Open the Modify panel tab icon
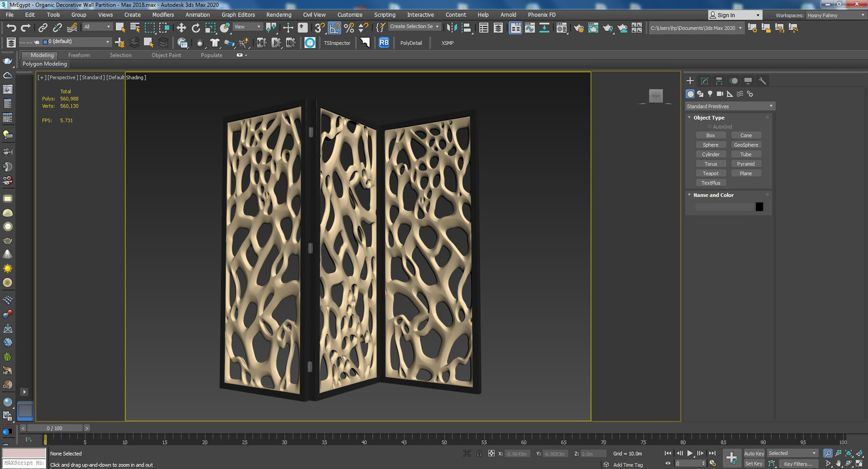The height and width of the screenshot is (469, 868). click(705, 81)
